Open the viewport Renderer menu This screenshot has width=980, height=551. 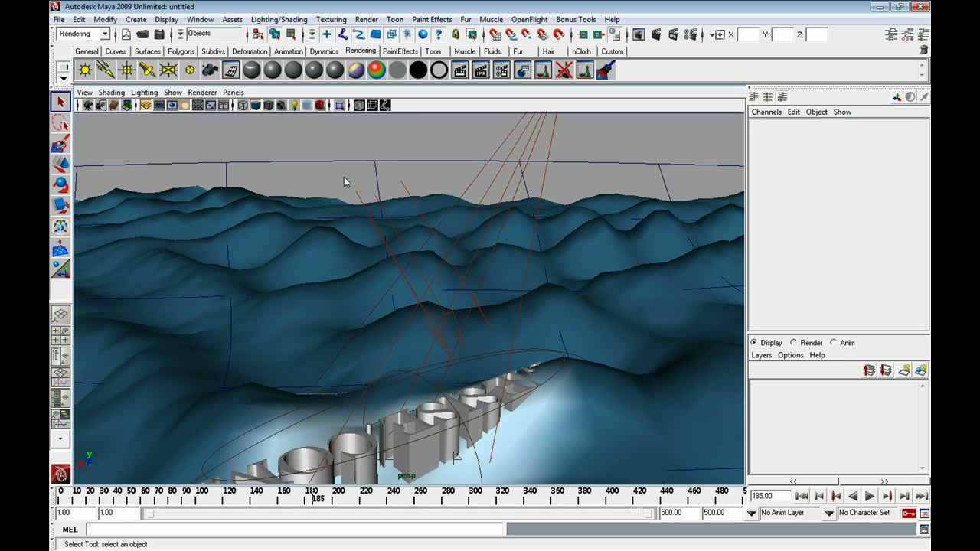pos(202,93)
